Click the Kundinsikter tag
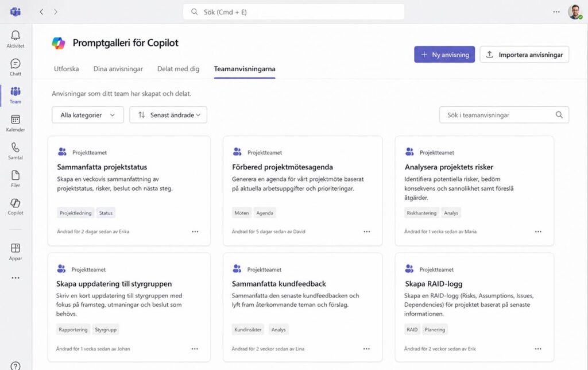 tap(248, 329)
